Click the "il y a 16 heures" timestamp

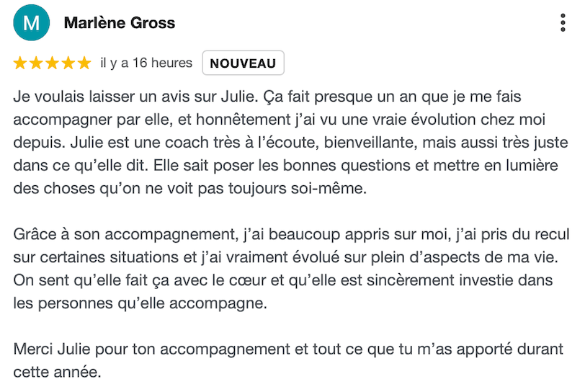146,63
